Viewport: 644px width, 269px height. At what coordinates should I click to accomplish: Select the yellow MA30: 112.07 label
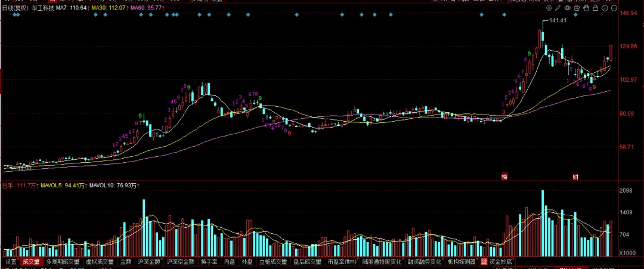tap(107, 8)
